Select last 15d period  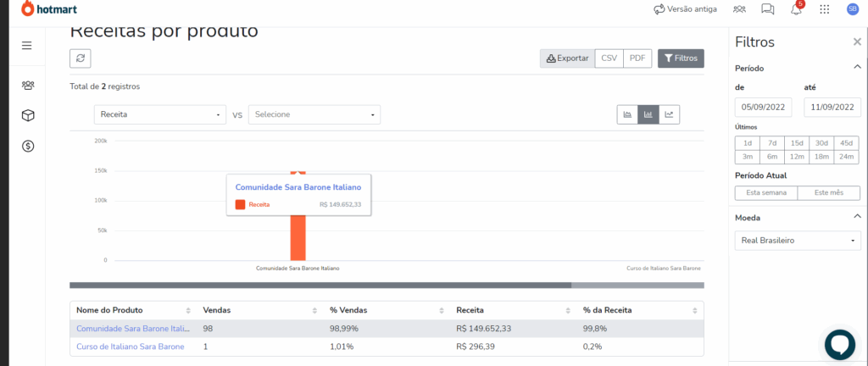(797, 143)
